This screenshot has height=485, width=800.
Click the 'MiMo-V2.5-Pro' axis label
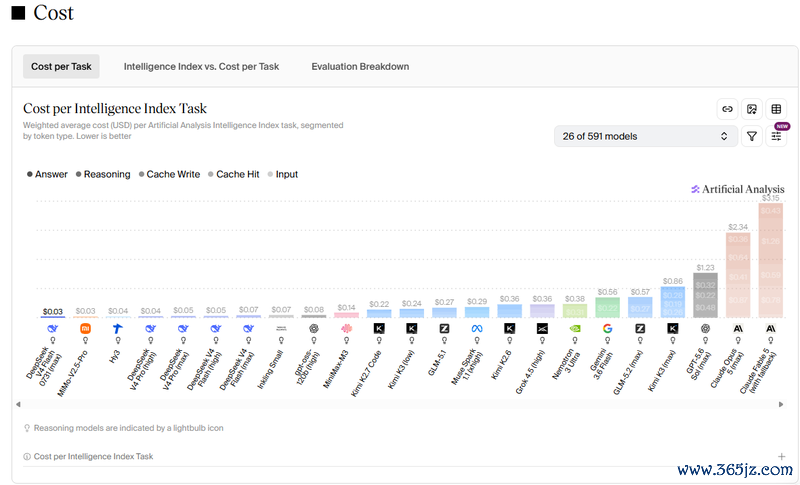(72, 373)
